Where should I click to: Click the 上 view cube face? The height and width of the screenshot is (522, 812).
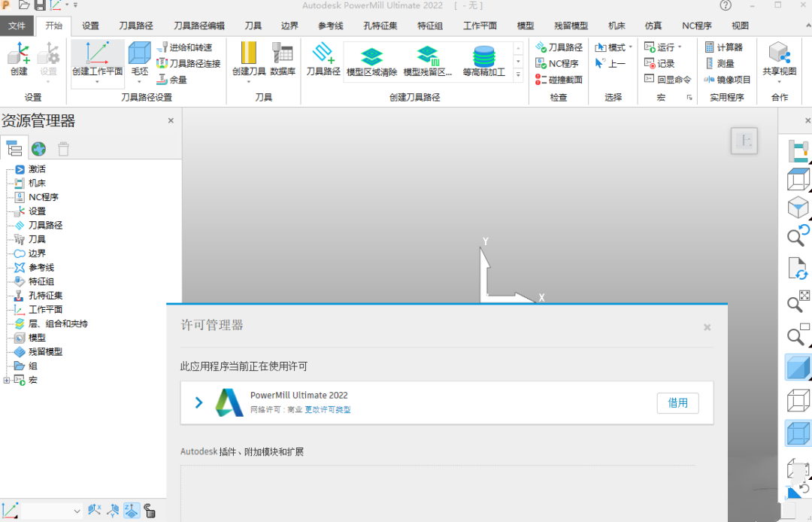pyautogui.click(x=744, y=141)
